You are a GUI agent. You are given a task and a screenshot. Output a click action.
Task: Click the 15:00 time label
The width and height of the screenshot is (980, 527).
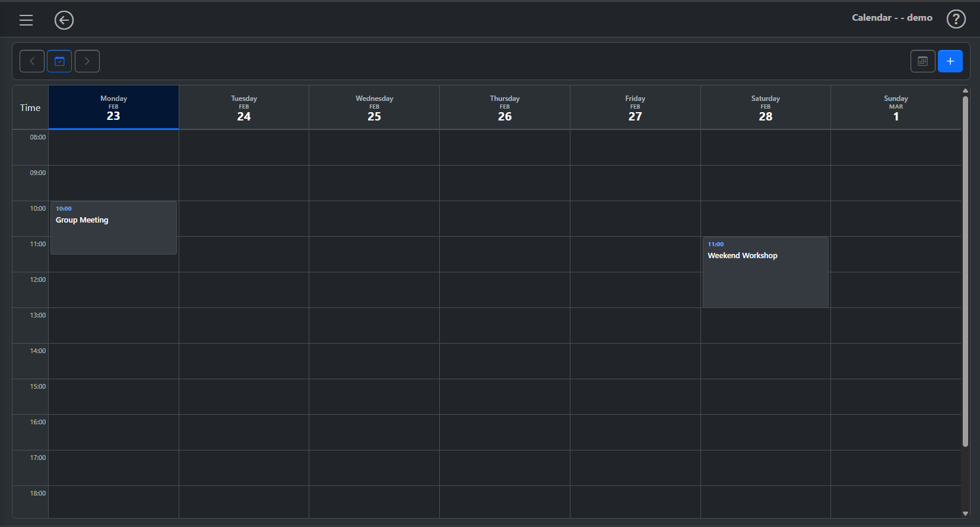pyautogui.click(x=38, y=386)
